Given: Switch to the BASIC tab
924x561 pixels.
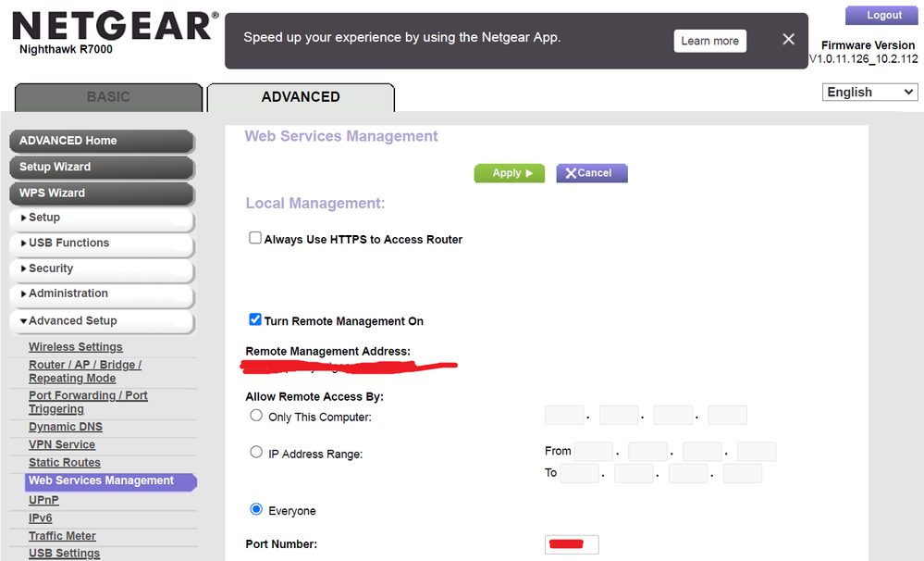Looking at the screenshot, I should coord(108,97).
